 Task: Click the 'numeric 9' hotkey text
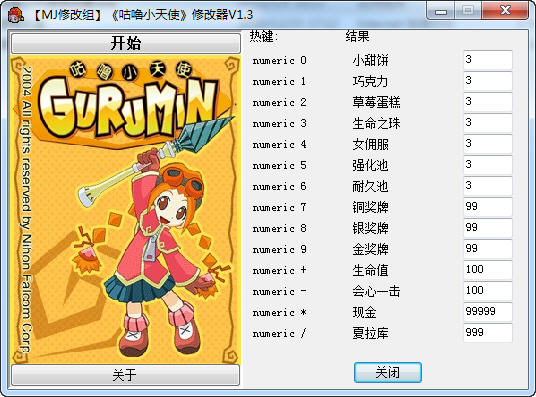[x=280, y=250]
